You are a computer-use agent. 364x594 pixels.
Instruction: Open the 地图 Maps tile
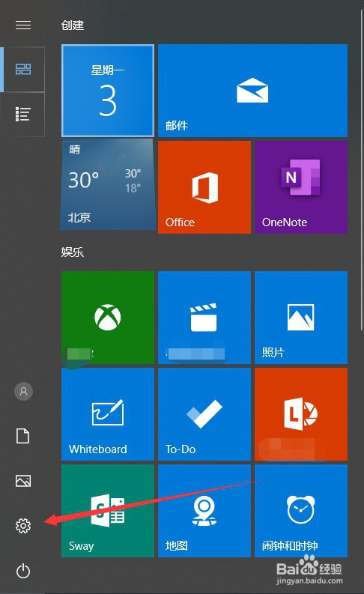coord(204,511)
